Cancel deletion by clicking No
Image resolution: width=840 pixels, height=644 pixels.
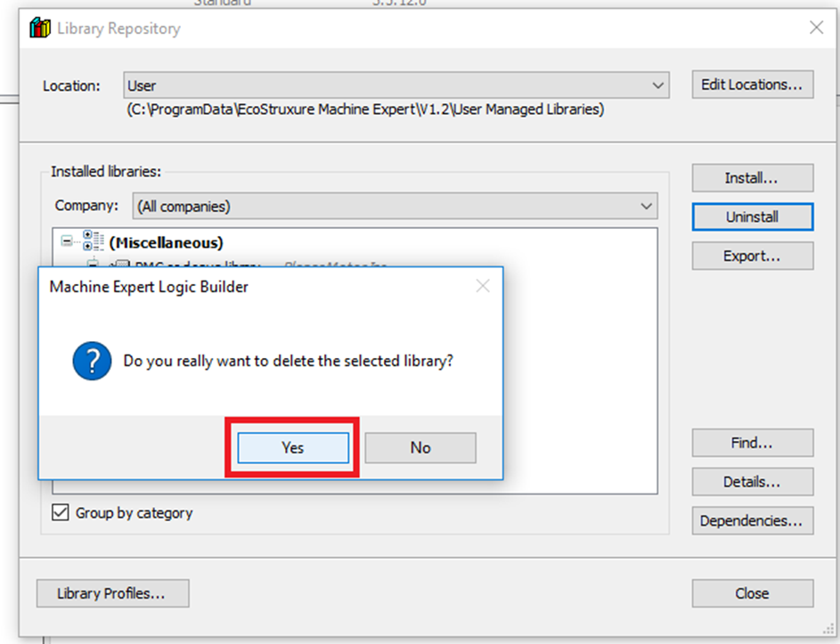click(420, 448)
